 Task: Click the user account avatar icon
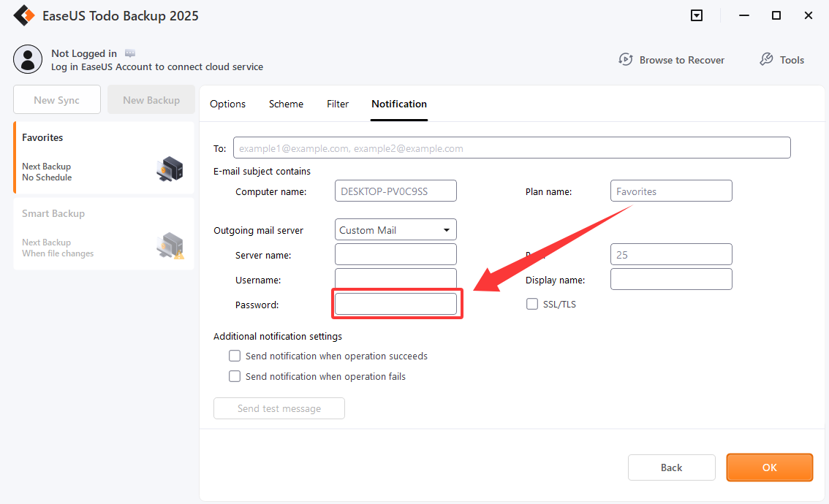click(28, 59)
